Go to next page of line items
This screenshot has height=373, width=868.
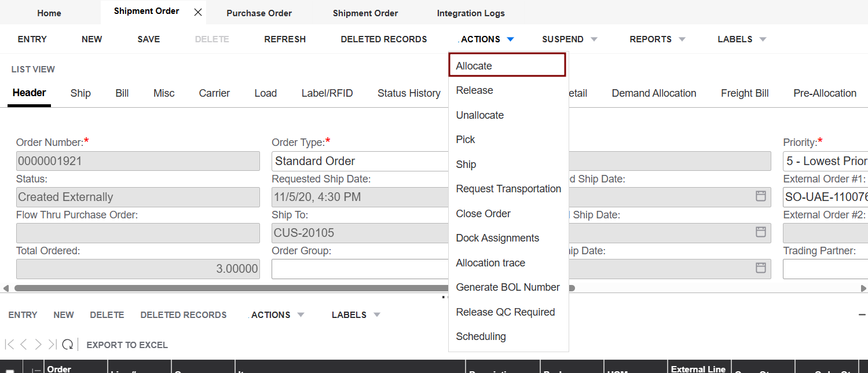[x=38, y=345]
